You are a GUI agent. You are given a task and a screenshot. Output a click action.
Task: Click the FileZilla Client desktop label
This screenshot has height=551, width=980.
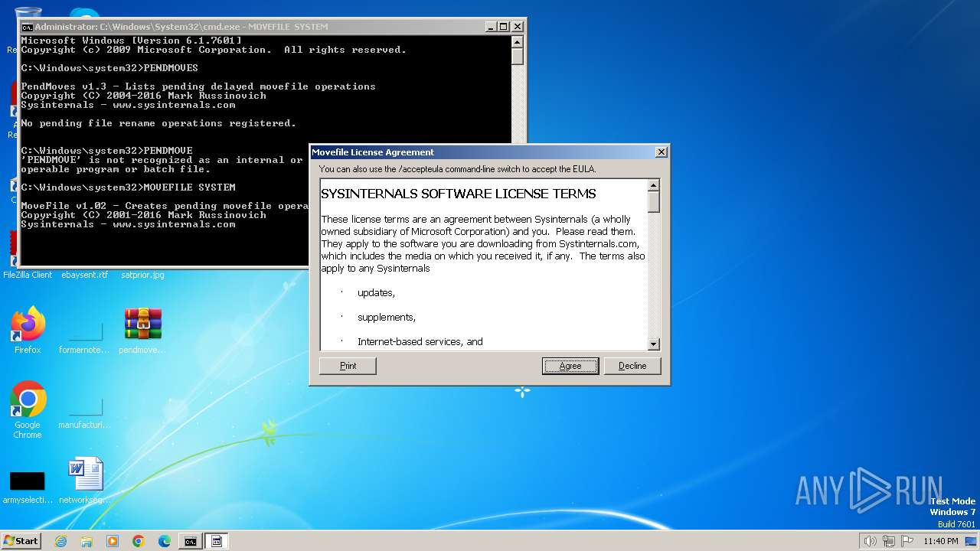pos(28,275)
